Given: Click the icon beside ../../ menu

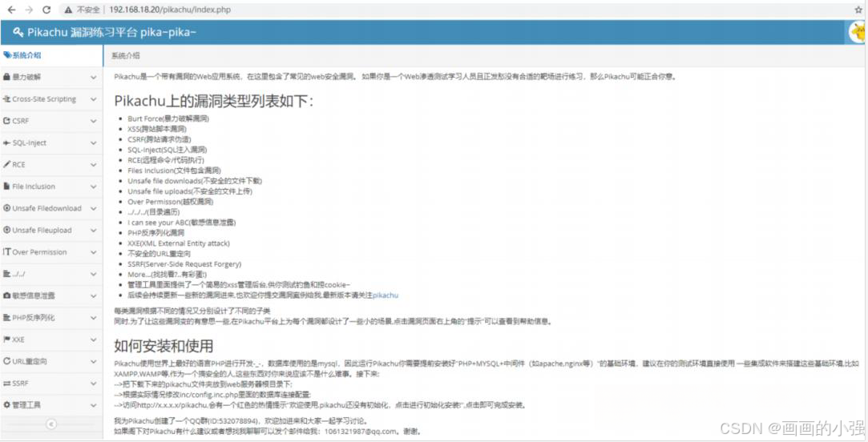Looking at the screenshot, I should [x=6, y=274].
